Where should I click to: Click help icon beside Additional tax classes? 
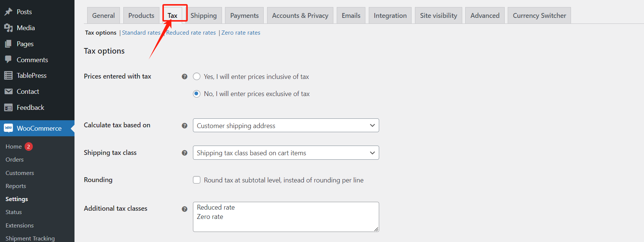tap(184, 209)
